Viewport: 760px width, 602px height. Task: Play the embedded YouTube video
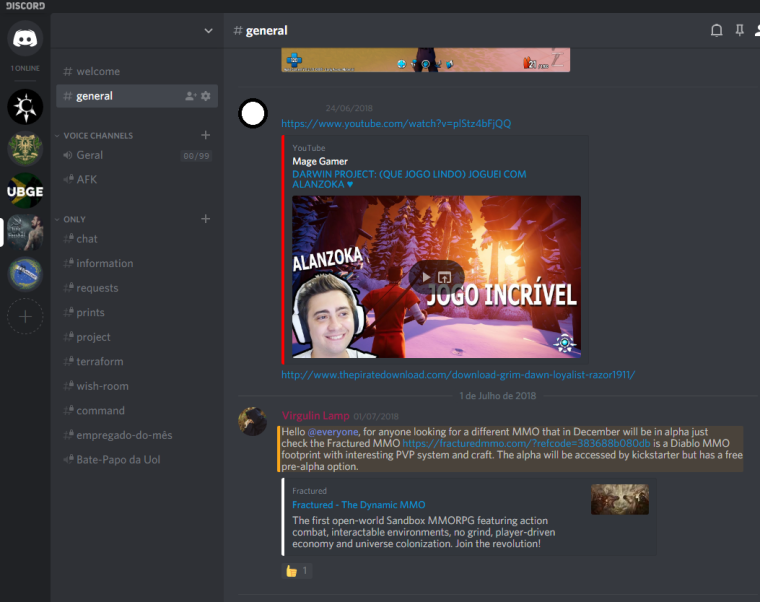pos(426,277)
